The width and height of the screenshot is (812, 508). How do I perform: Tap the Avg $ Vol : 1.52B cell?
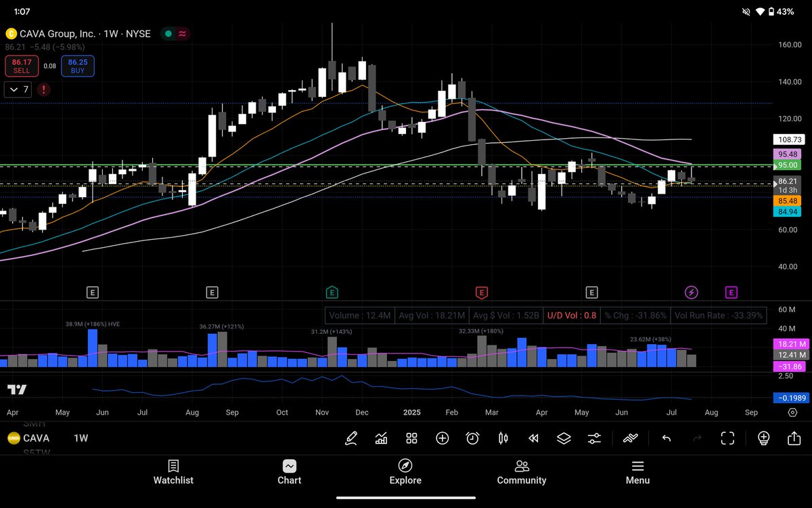point(507,315)
